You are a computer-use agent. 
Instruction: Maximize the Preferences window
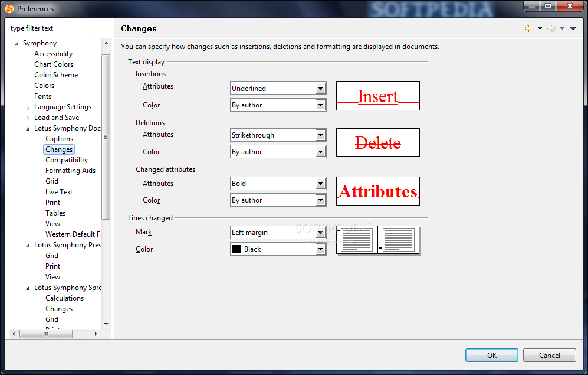coord(547,6)
